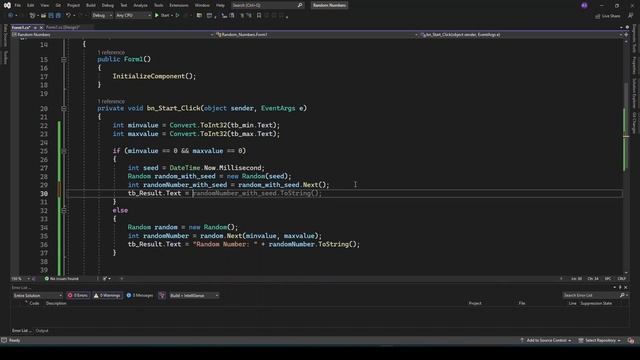Collapse the bn_Start_Click method at line 20

coord(64,109)
